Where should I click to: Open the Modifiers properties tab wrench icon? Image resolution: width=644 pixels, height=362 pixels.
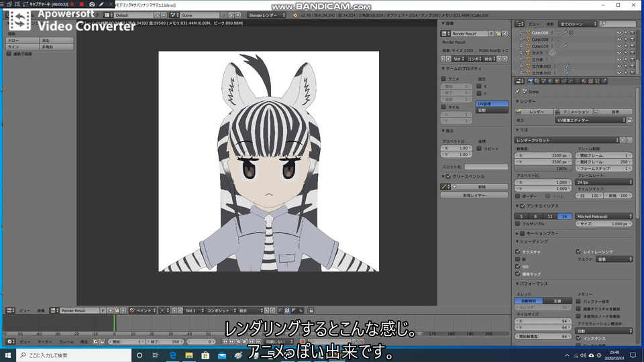point(570,81)
